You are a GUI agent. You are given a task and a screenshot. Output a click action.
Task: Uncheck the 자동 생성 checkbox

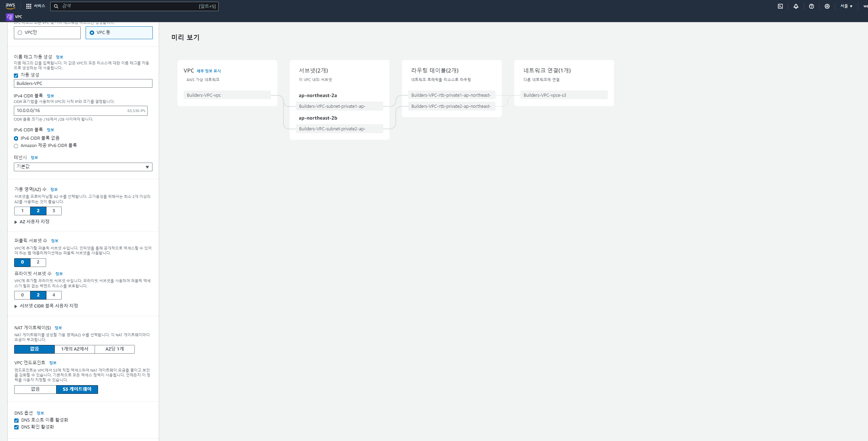[16, 75]
